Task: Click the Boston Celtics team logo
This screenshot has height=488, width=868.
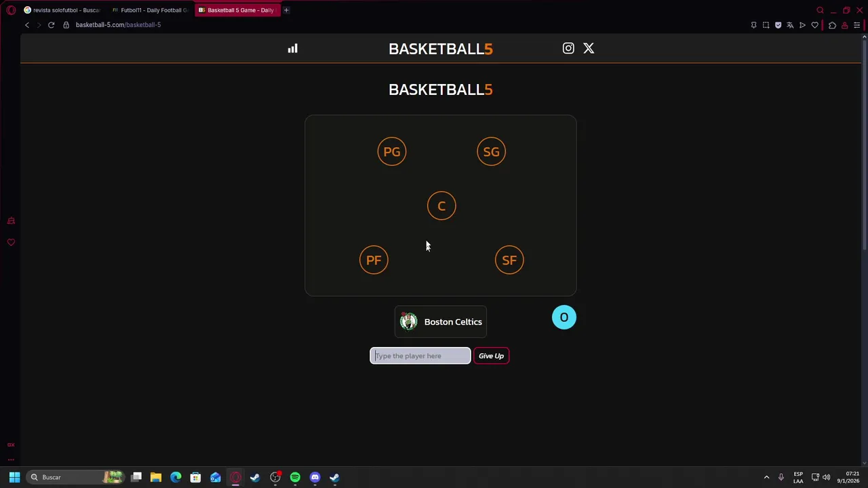Action: click(408, 322)
